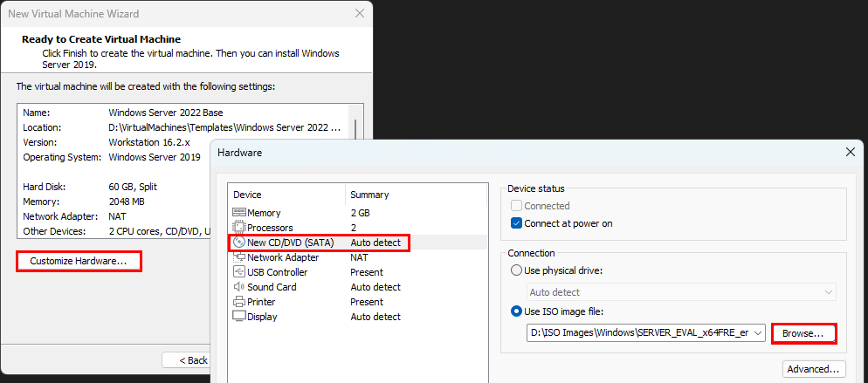Select the Processors device icon
The image size is (868, 383).
(x=239, y=228)
